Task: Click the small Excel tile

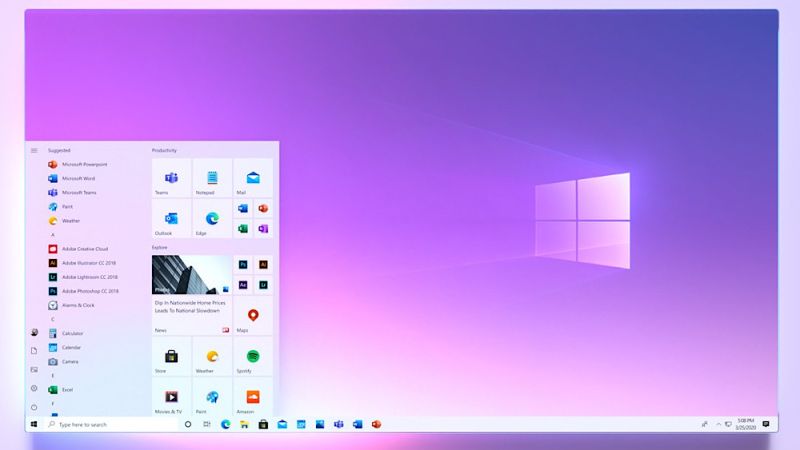Action: [x=243, y=229]
